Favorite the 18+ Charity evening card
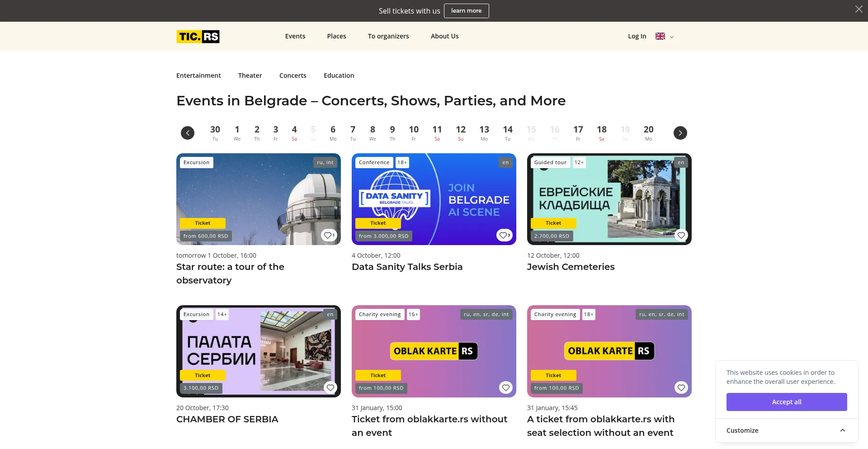Screen dimensions: 868x449 tap(681, 388)
